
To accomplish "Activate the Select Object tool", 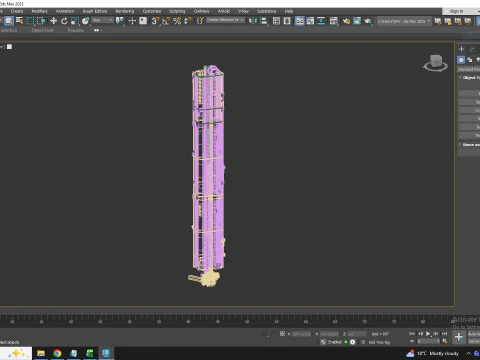I will [x=9, y=21].
